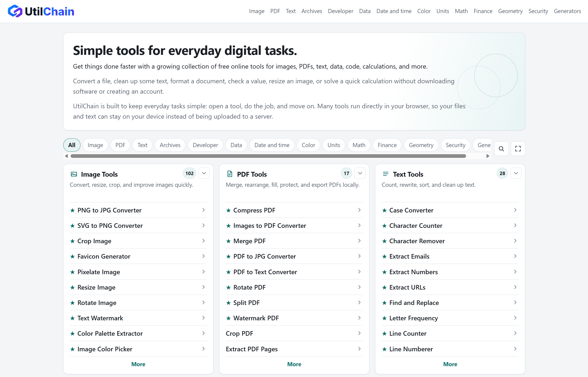Click More under Text Tools
588x377 pixels.
[x=450, y=364]
